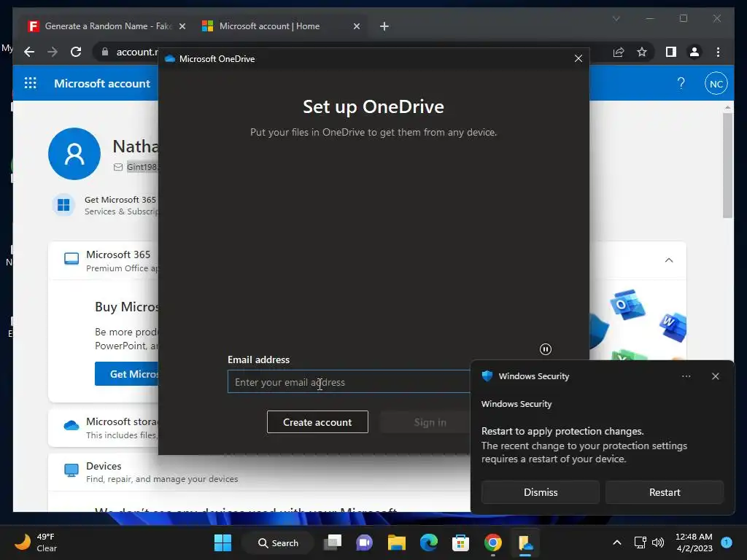Open Chrome three-dot menu
The height and width of the screenshot is (560, 747).
[718, 52]
